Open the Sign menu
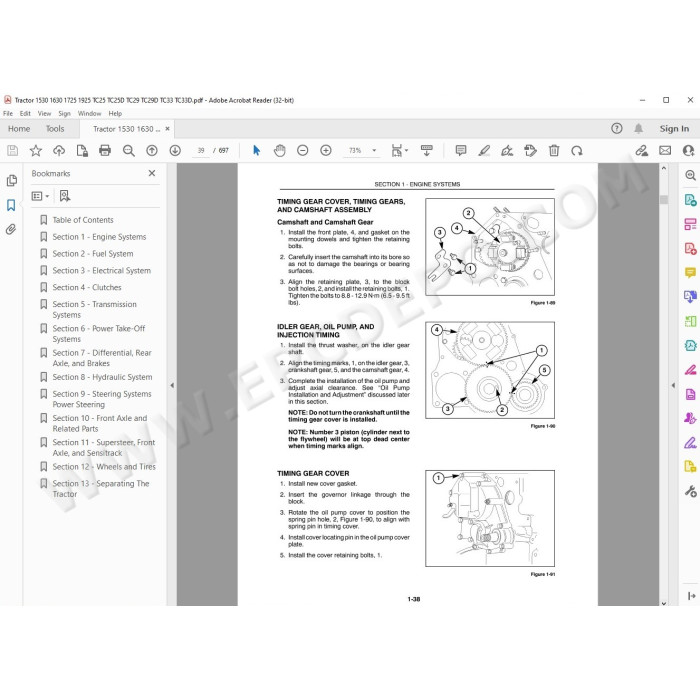Image resolution: width=700 pixels, height=700 pixels. (x=64, y=113)
